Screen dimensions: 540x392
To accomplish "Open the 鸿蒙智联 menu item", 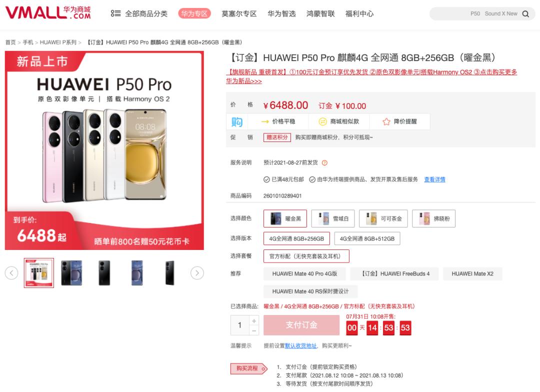I will click(x=320, y=13).
